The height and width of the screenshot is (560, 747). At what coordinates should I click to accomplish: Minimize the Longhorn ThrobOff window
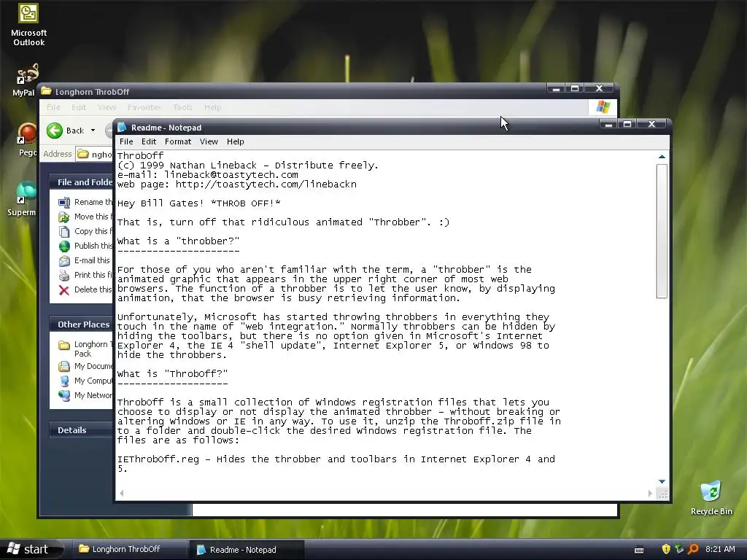point(555,88)
